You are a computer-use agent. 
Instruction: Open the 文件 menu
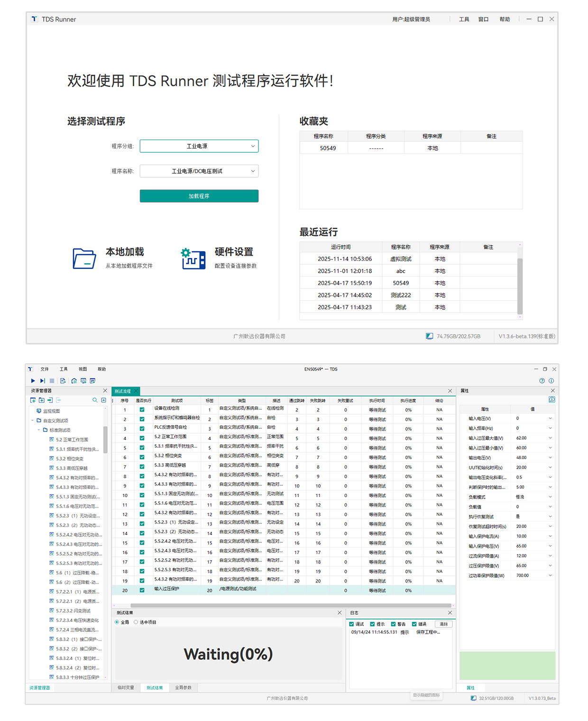click(x=45, y=369)
